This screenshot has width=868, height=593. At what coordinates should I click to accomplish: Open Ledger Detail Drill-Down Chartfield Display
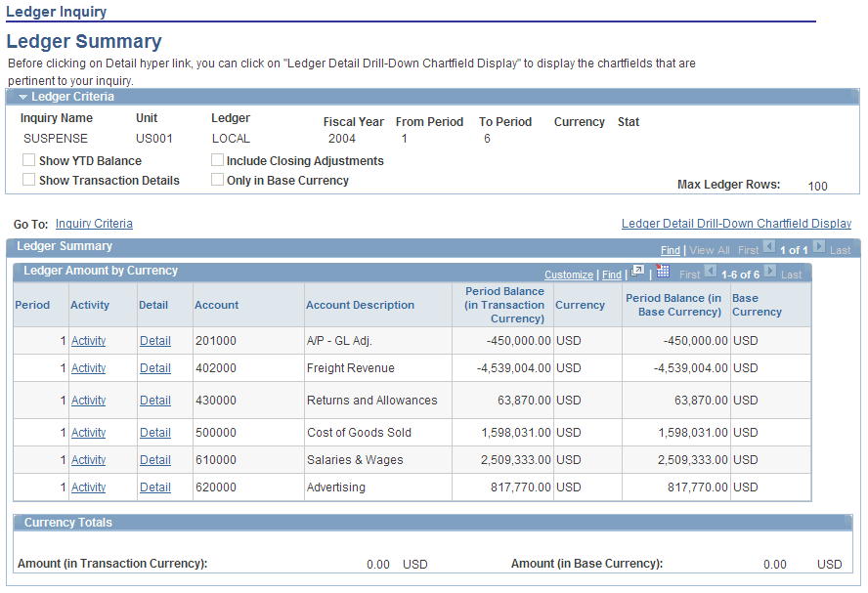point(736,223)
